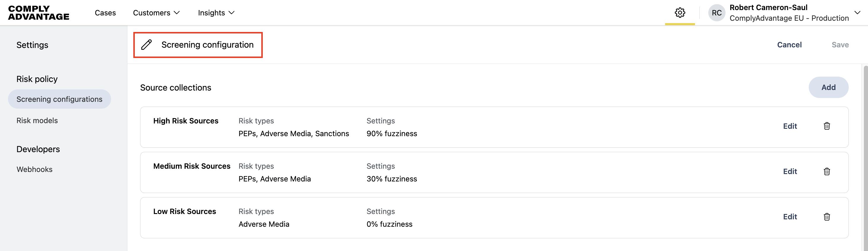868x251 pixels.
Task: Edit the Medium Risk Sources collection
Action: click(789, 172)
